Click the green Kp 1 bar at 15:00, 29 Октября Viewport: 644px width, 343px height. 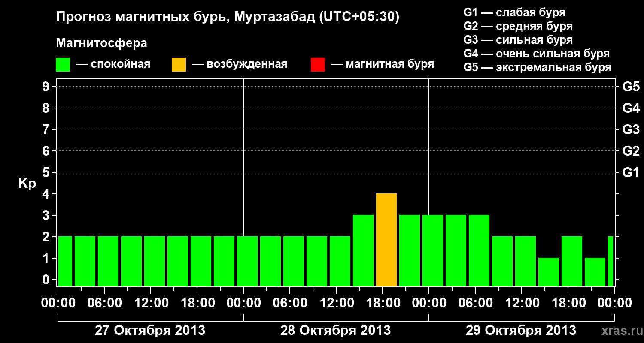pyautogui.click(x=549, y=272)
